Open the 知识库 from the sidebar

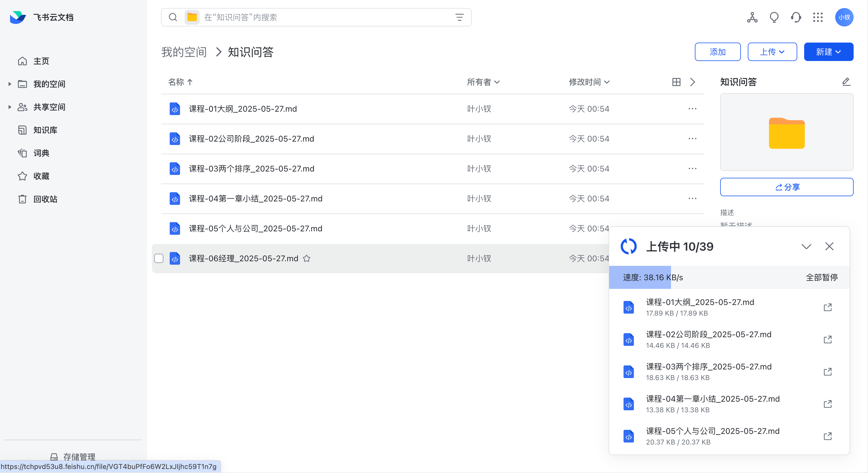[x=45, y=130]
